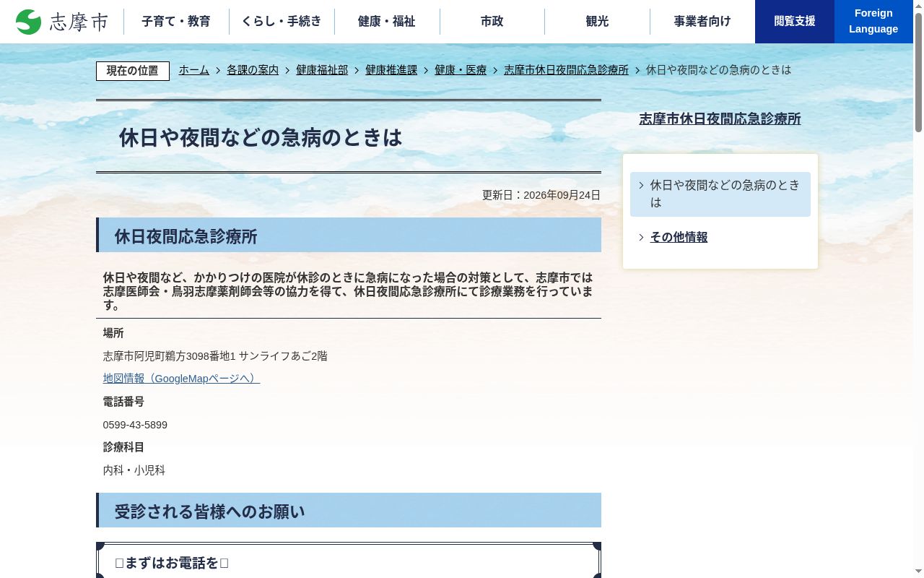Select sidebar item 休日や夜間などの急病のときは
The width and height of the screenshot is (924, 578).
(x=720, y=194)
